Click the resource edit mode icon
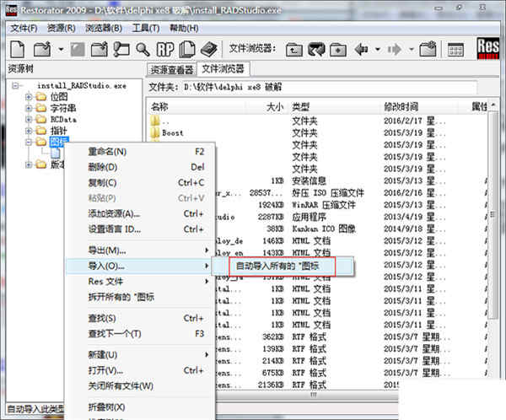Screen dimensions: 506x420 [121, 50]
